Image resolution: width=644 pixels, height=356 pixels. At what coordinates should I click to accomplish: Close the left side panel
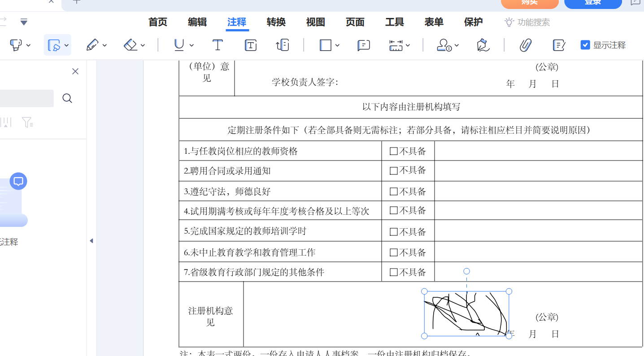pyautogui.click(x=75, y=71)
